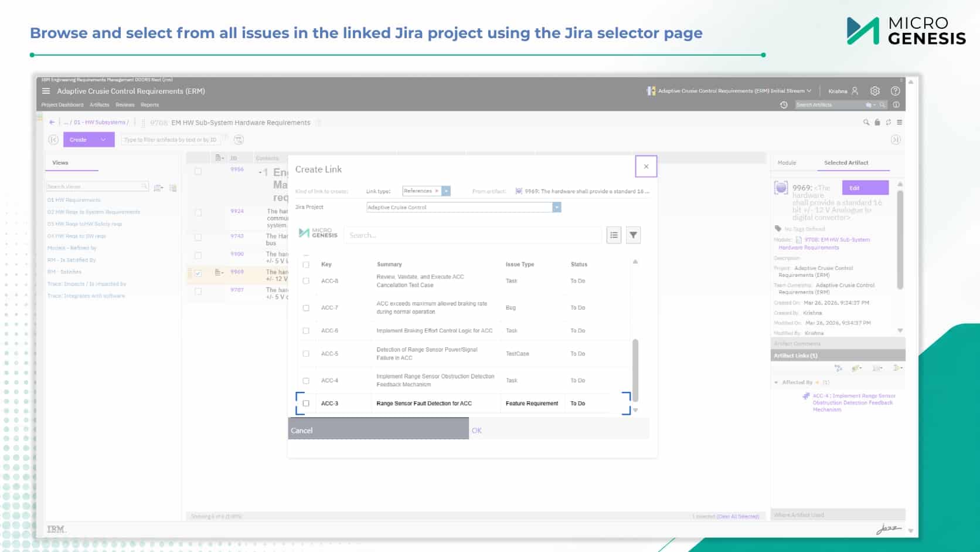The width and height of the screenshot is (980, 552).
Task: Open the help question mark icon
Action: pyautogui.click(x=895, y=91)
